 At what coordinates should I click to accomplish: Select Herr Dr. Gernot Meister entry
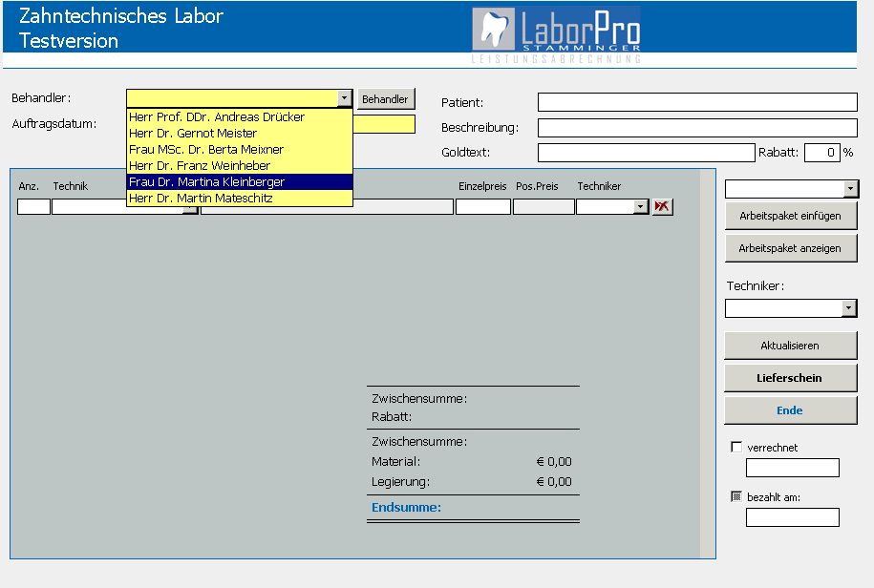[193, 134]
